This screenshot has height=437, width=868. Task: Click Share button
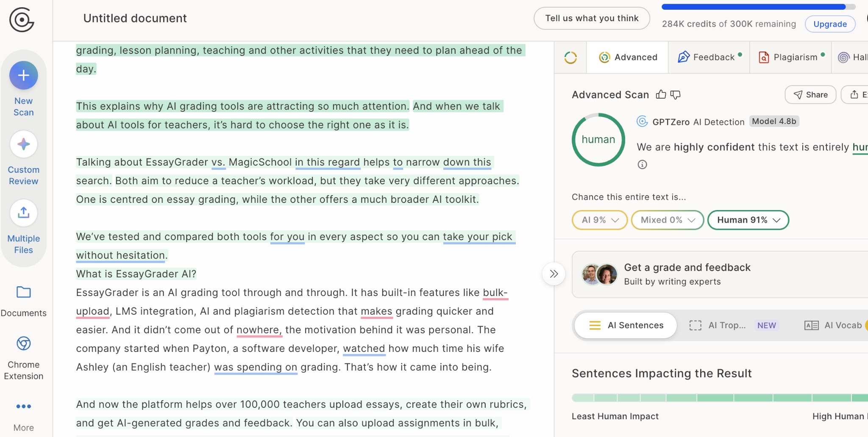810,95
